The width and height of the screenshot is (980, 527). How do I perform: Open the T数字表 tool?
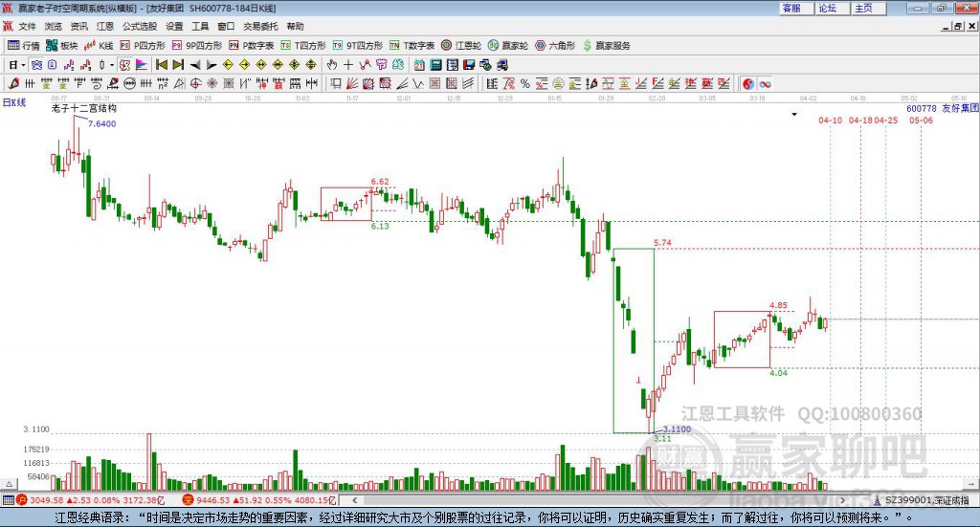click(x=412, y=46)
